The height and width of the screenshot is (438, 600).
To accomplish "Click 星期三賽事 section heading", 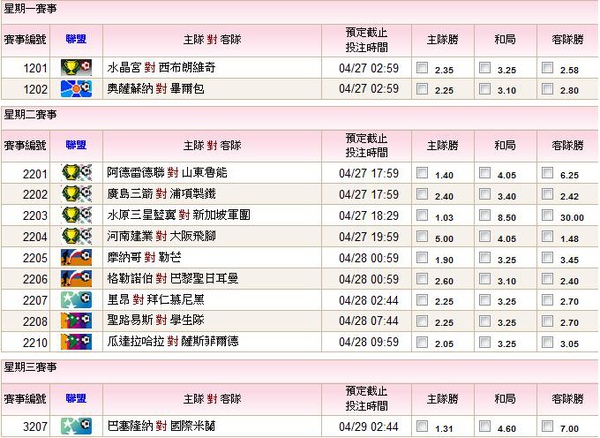I will tap(30, 367).
